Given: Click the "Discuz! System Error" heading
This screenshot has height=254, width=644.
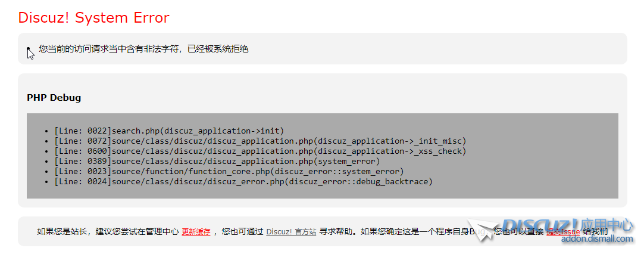Looking at the screenshot, I should 93,18.
